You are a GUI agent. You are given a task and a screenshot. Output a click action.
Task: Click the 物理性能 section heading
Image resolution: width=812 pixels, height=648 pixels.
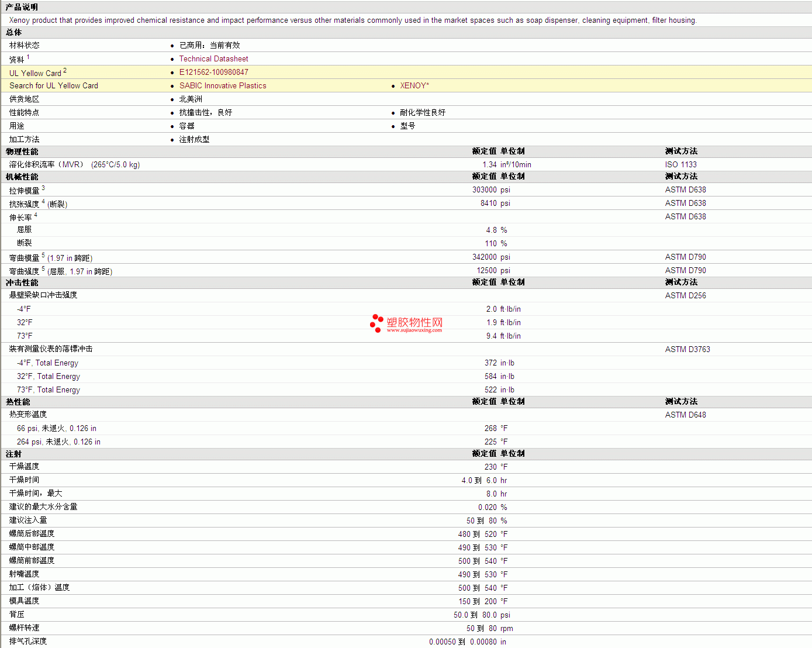pyautogui.click(x=22, y=151)
